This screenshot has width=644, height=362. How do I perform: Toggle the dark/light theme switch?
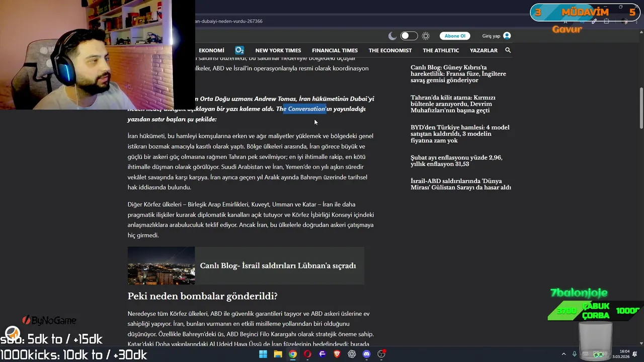[409, 36]
